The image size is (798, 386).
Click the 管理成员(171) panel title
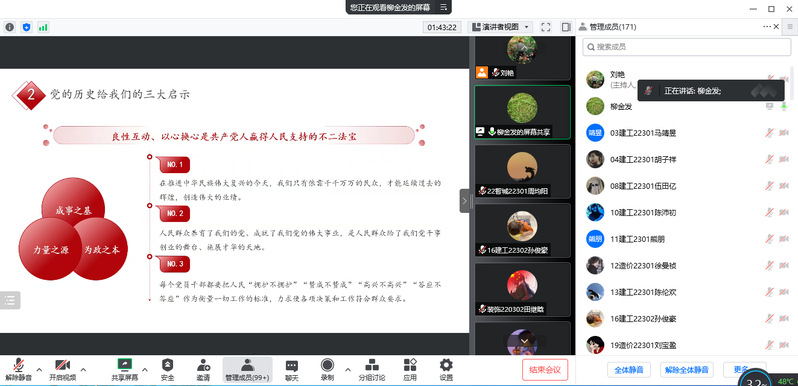coord(612,27)
